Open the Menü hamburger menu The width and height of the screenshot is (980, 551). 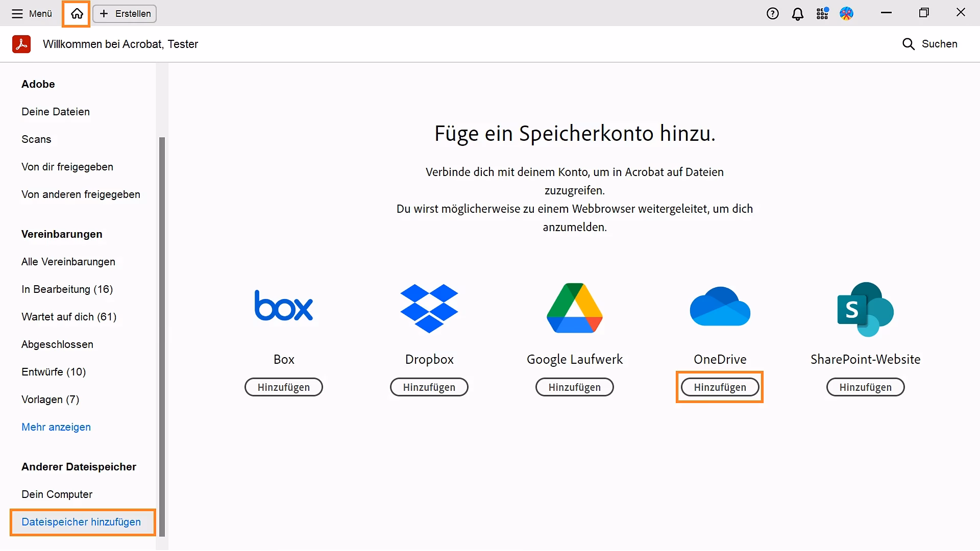point(17,14)
